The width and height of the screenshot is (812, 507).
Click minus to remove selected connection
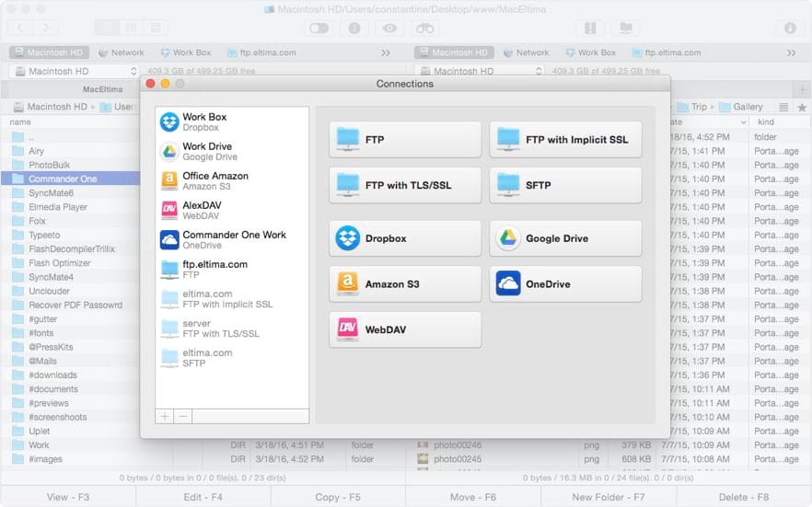tap(183, 417)
